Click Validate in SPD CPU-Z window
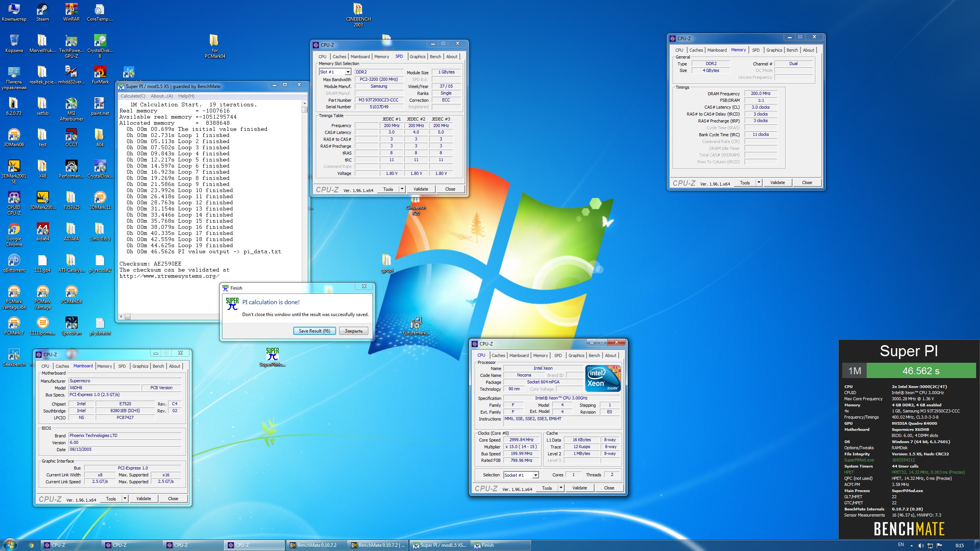 (x=421, y=189)
